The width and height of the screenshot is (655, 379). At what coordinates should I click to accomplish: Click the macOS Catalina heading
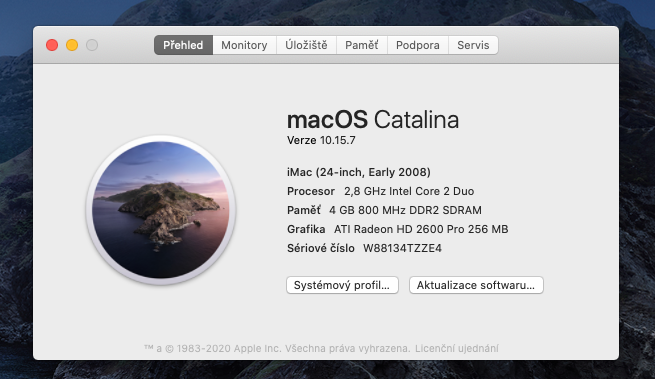coord(373,120)
